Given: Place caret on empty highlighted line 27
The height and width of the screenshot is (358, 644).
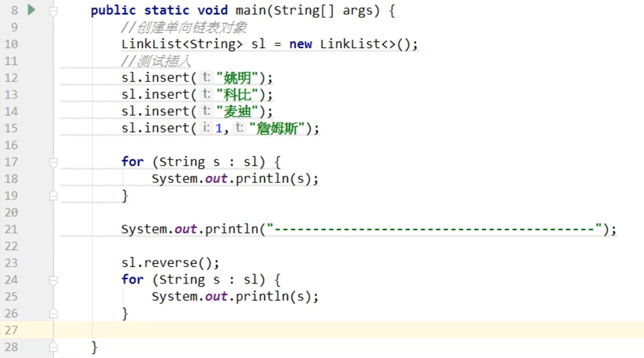Looking at the screenshot, I should (348, 330).
